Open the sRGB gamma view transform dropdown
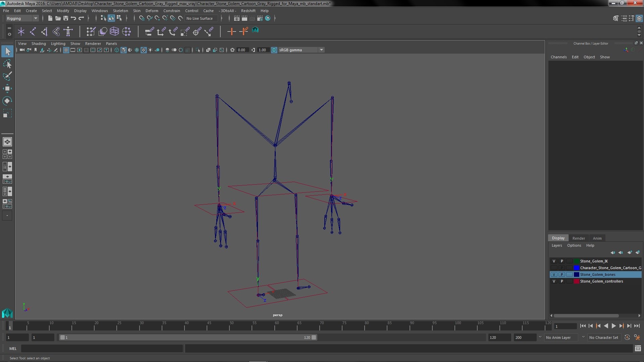The width and height of the screenshot is (644, 362). tap(301, 50)
